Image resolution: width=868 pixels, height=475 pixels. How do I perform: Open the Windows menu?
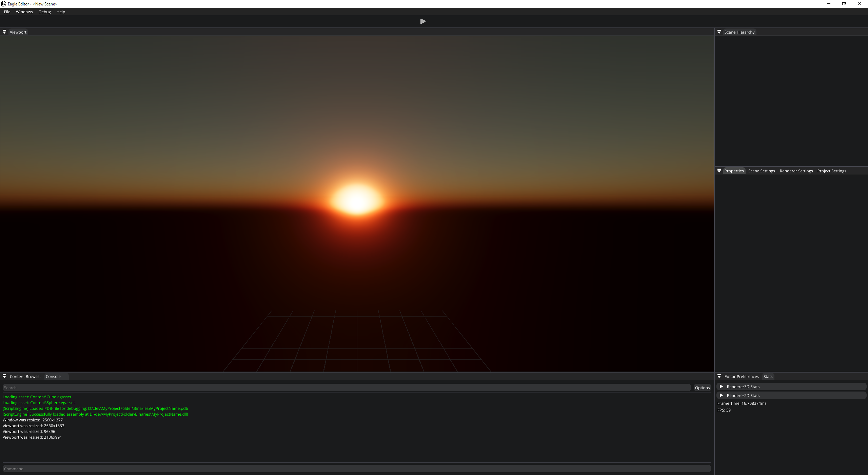(24, 12)
